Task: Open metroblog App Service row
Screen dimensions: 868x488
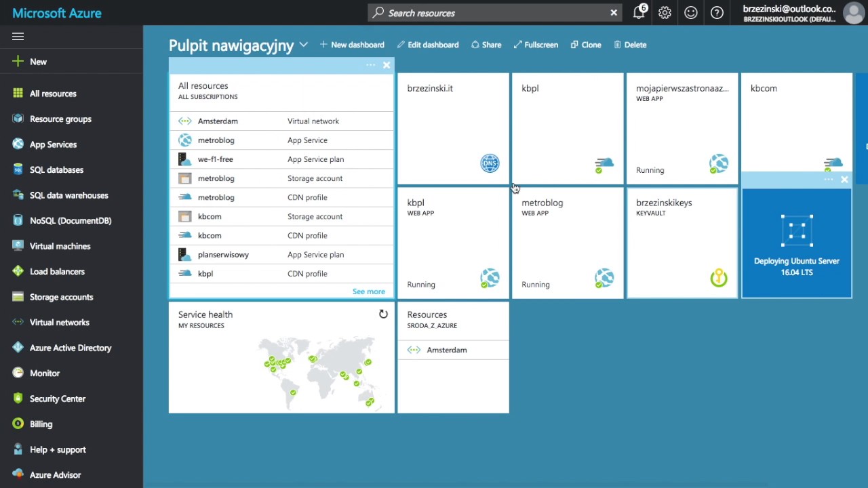Action: pyautogui.click(x=281, y=140)
